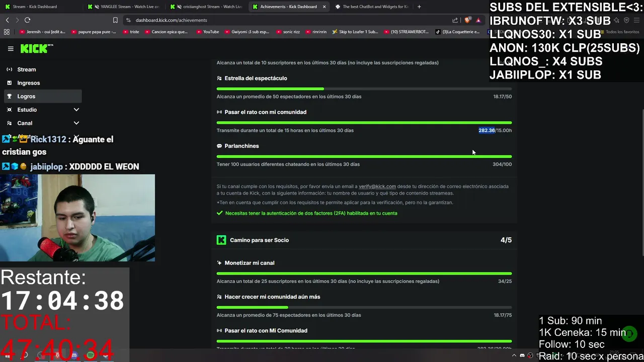Image resolution: width=644 pixels, height=362 pixels.
Task: Click icon beside Hacer crecer mi comunidad
Action: tap(219, 297)
